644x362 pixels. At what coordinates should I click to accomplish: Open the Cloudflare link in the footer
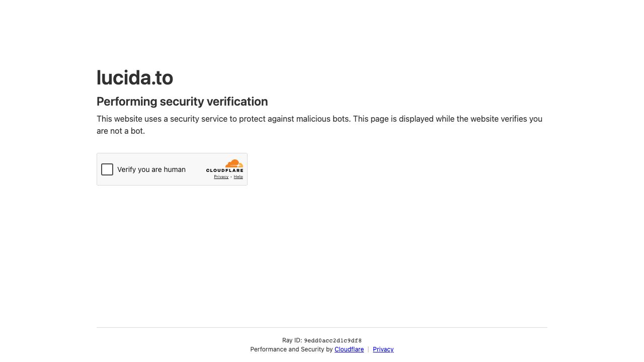349,349
